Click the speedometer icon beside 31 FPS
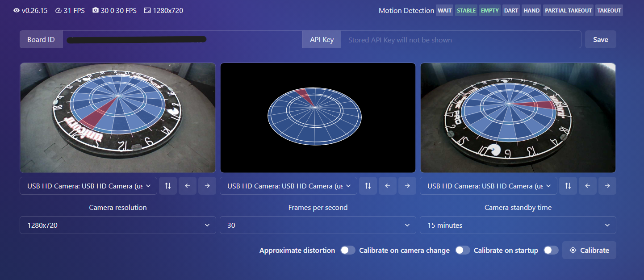This screenshot has height=280, width=644. point(58,10)
